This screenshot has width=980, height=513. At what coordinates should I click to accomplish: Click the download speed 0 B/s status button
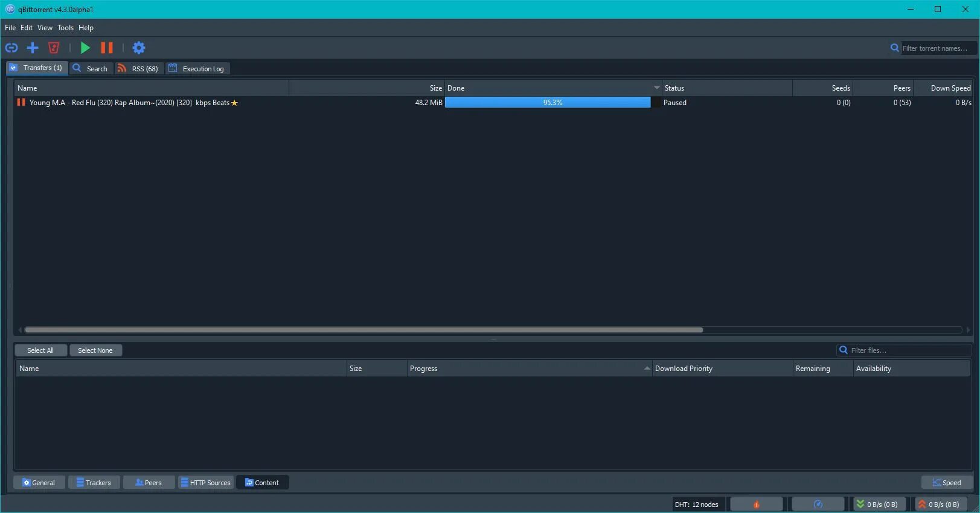tap(879, 505)
